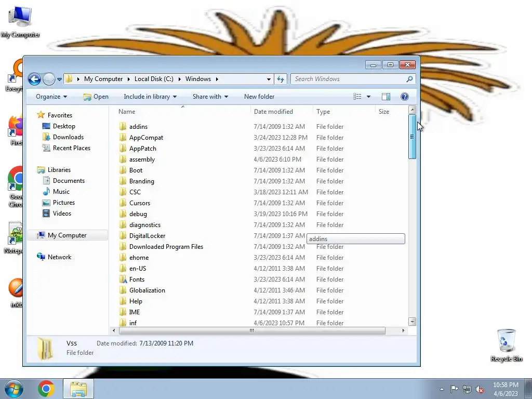Image resolution: width=532 pixels, height=399 pixels.
Task: Change your view icon in toolbar
Action: 357,97
